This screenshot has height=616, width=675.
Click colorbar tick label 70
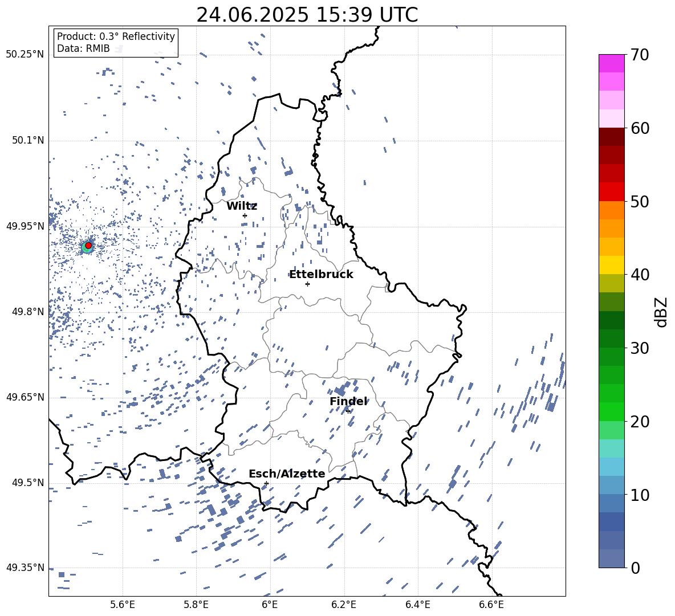(639, 55)
